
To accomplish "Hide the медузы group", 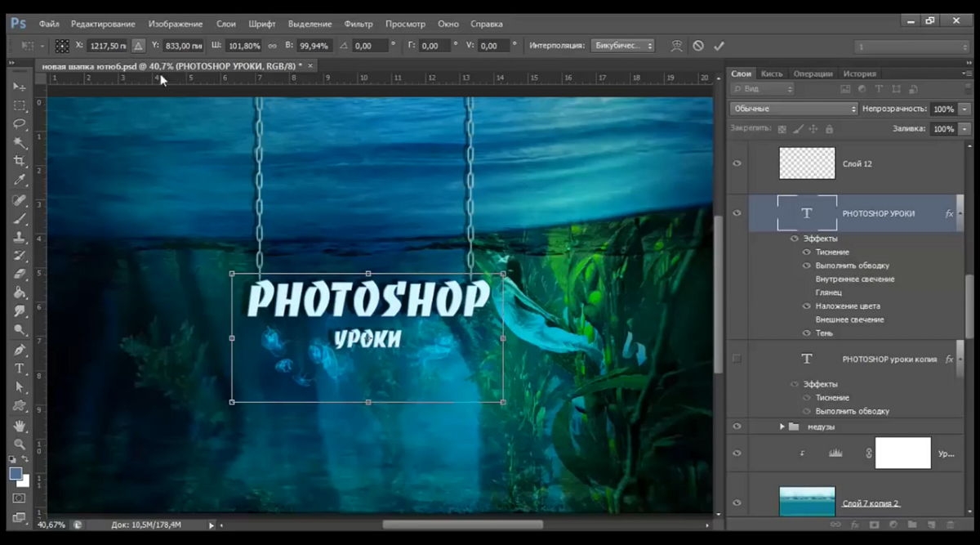I will [x=737, y=427].
